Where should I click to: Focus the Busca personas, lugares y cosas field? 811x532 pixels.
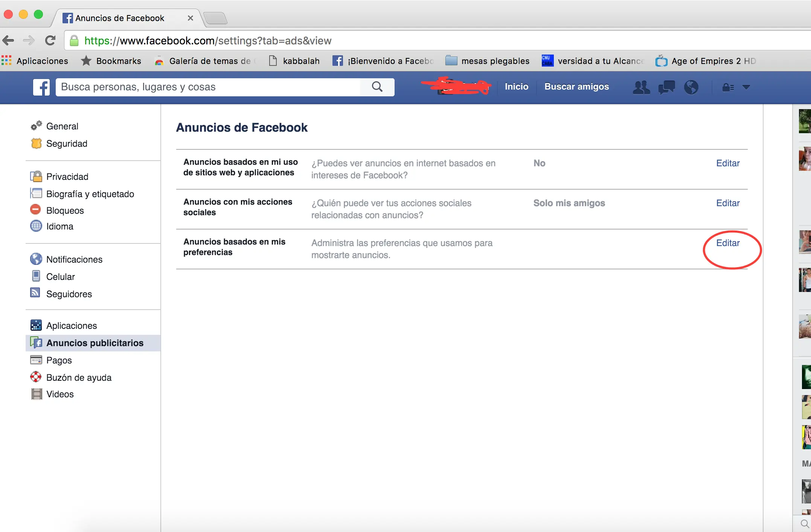[x=208, y=87]
